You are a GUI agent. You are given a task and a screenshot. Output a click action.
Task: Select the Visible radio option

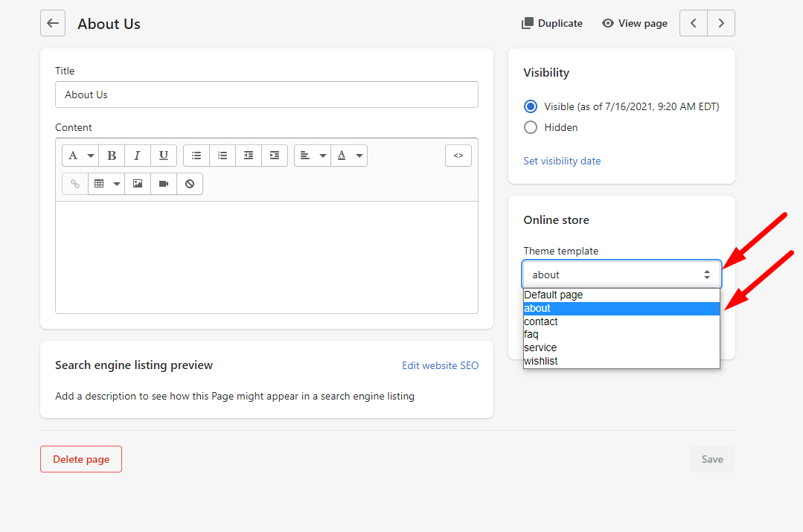[531, 106]
